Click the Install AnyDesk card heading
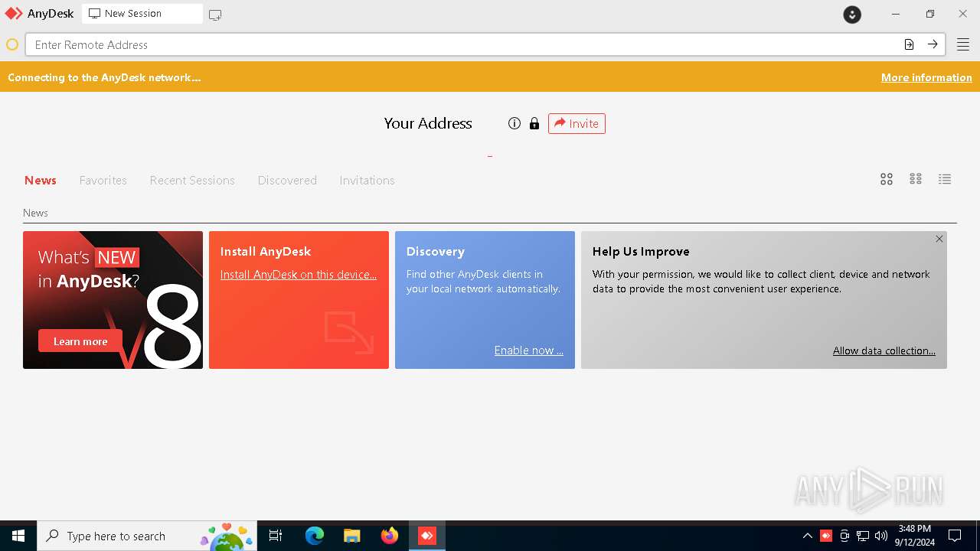This screenshot has height=551, width=980. coord(266,251)
